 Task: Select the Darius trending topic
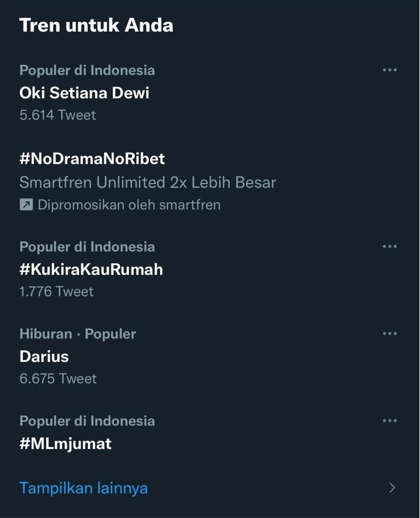point(44,357)
